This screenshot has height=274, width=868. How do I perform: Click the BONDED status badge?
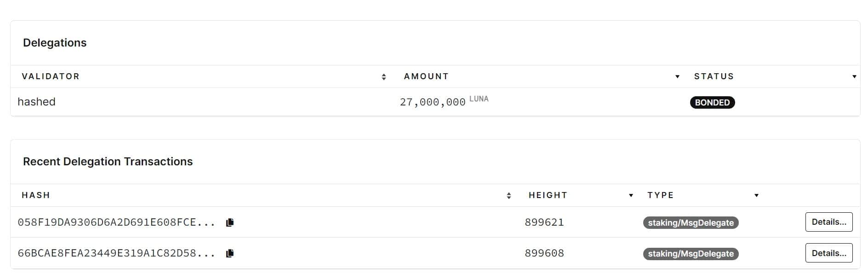pos(712,102)
